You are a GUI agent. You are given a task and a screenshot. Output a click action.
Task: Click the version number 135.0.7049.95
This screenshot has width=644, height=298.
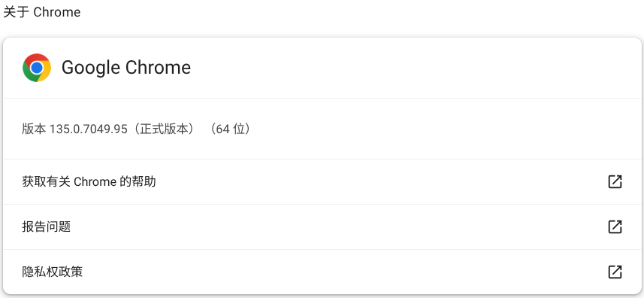coord(89,129)
